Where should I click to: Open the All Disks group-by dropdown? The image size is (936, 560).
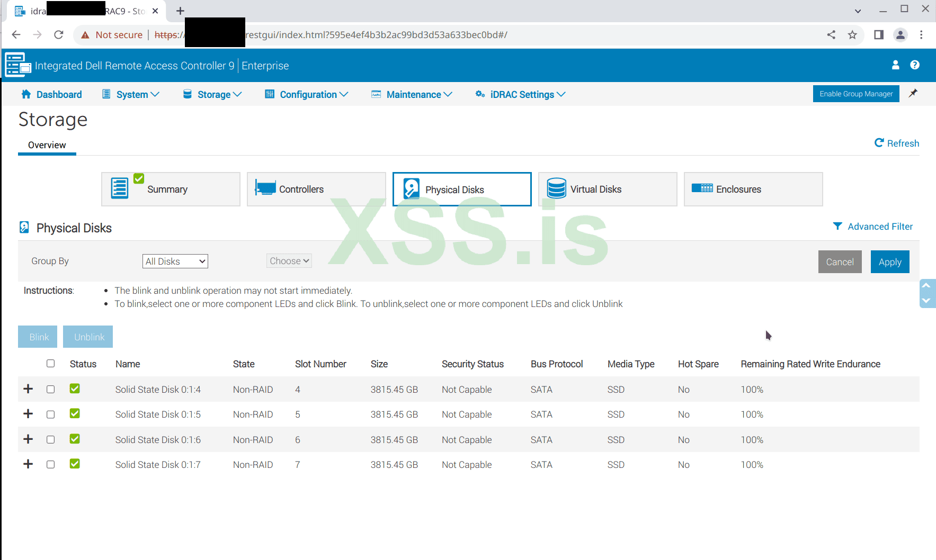(175, 261)
